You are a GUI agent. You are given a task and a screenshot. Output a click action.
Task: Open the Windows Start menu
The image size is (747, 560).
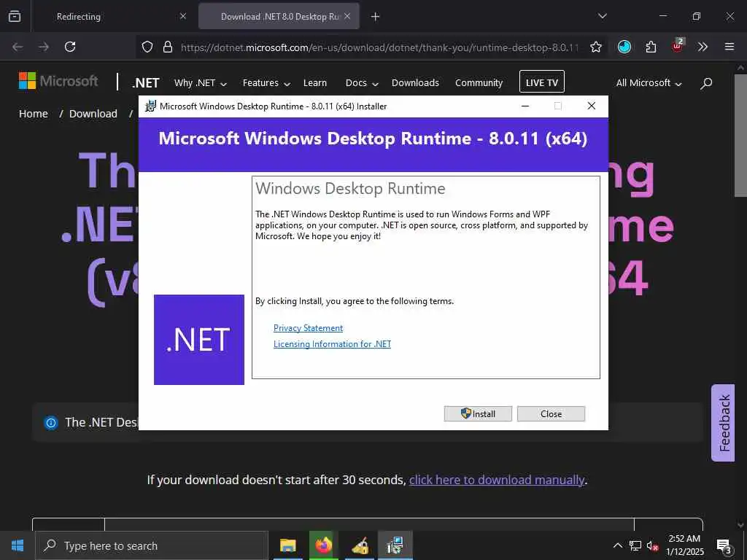coord(18,545)
